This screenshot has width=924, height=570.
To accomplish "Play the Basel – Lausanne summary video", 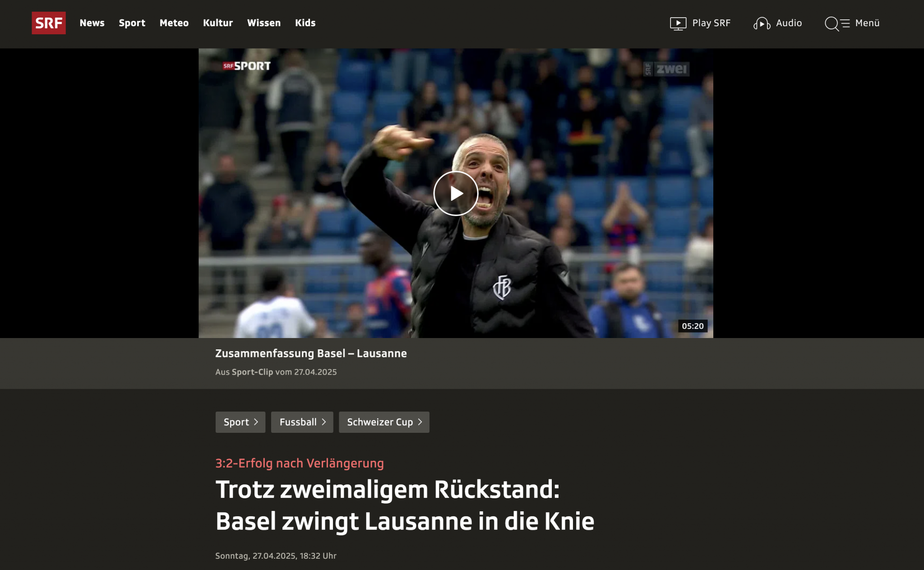I will tap(456, 193).
